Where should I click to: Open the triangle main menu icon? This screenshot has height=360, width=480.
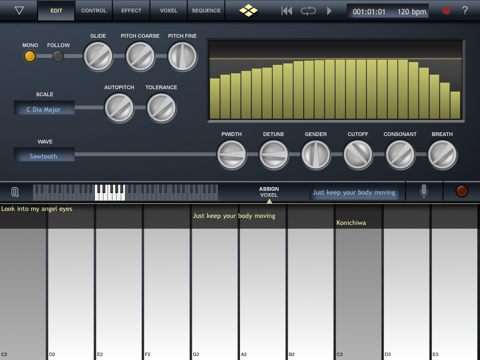tap(19, 11)
